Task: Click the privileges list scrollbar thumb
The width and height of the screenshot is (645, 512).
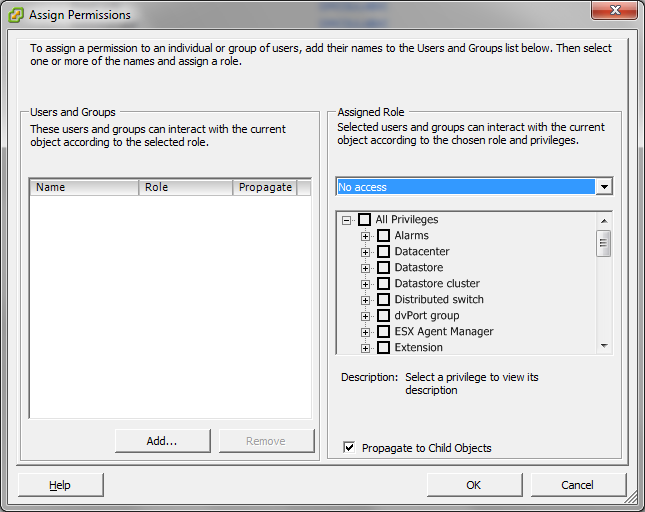Action: point(603,243)
